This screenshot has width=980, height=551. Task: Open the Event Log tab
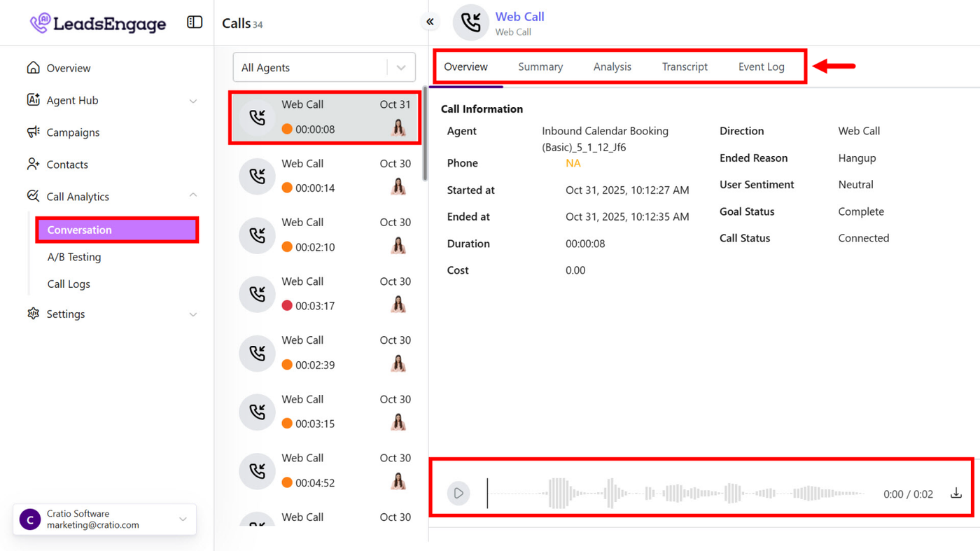pos(761,67)
